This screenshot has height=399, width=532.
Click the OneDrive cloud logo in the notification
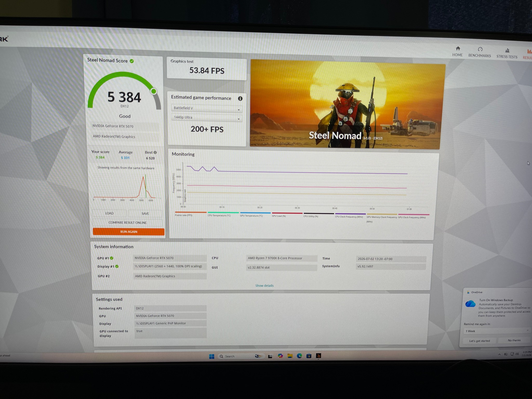(x=470, y=304)
